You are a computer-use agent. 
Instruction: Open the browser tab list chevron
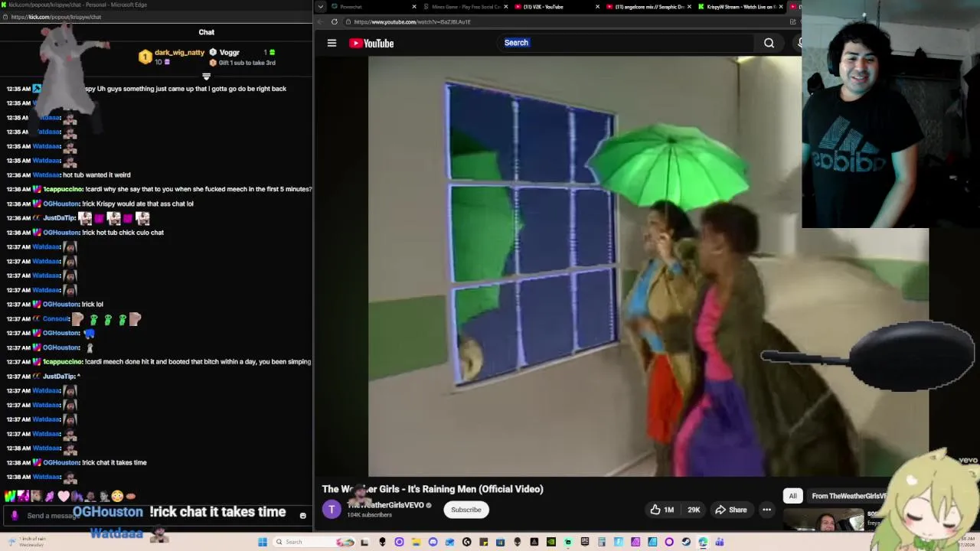[320, 7]
